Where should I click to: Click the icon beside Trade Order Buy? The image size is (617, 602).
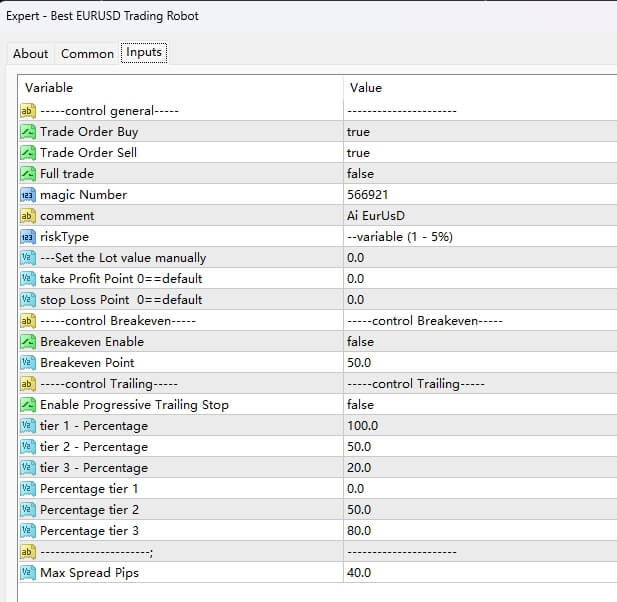coord(28,132)
